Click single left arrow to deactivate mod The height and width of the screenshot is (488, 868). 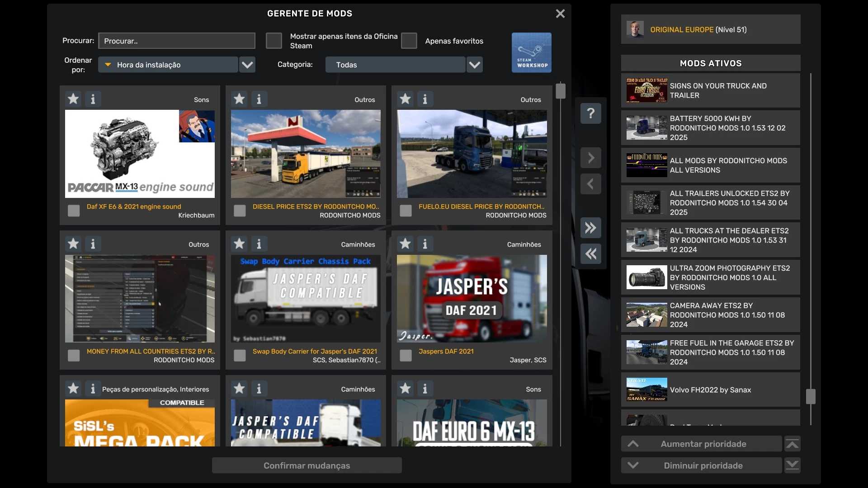click(x=590, y=184)
